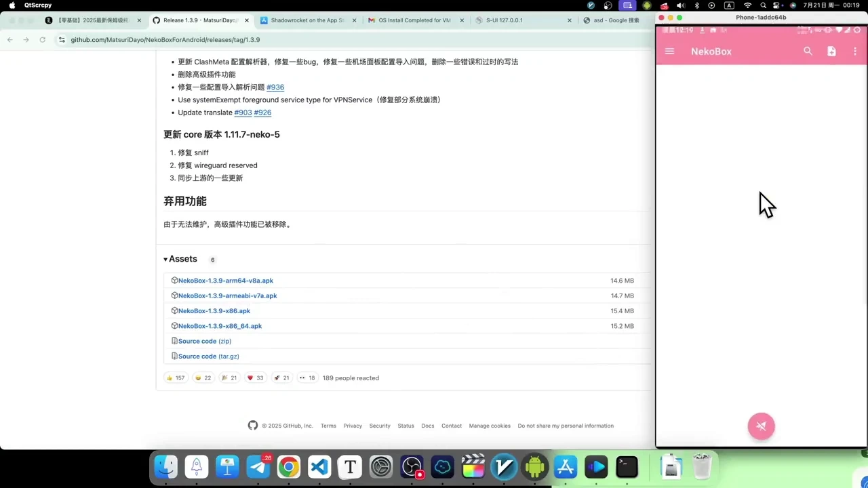868x488 pixels.
Task: Download NekoBox-1.3.9-x86_64.apk
Action: [220, 326]
